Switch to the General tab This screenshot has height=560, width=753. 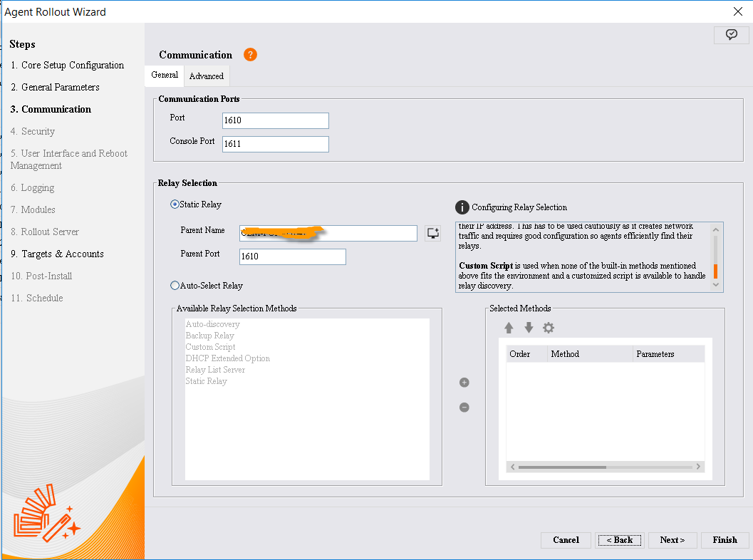[165, 75]
